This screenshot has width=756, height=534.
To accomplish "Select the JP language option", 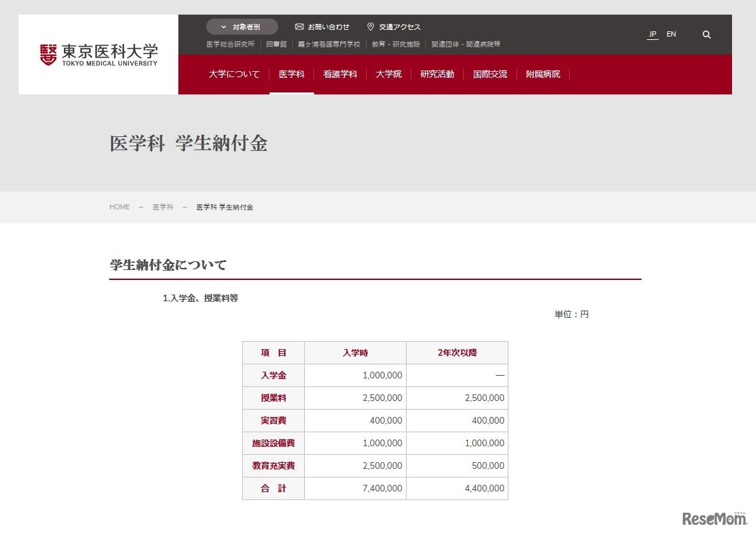I will pos(652,34).
